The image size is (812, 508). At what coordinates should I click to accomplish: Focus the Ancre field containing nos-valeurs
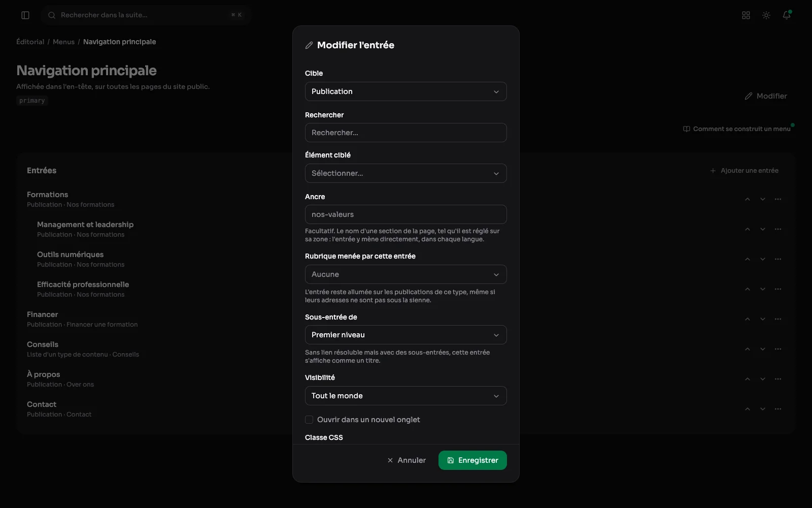[x=406, y=214]
